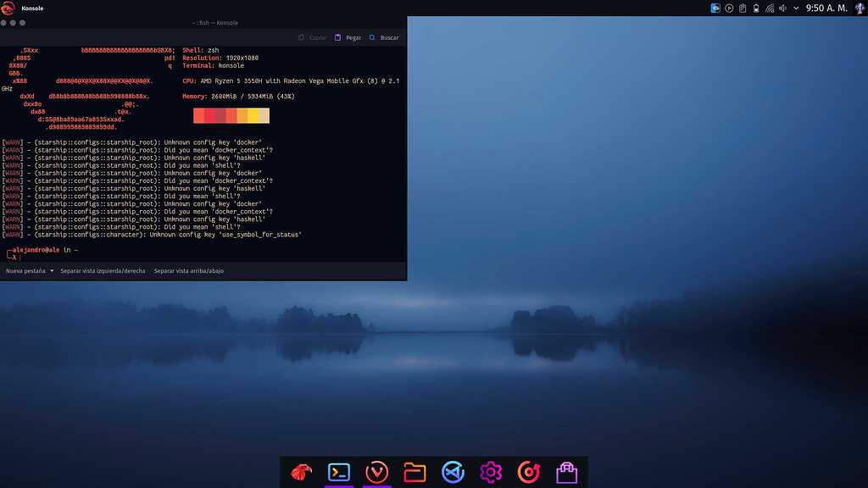The width and height of the screenshot is (868, 488).
Task: Click the Garuda eagle icon in the dock
Action: (x=300, y=472)
